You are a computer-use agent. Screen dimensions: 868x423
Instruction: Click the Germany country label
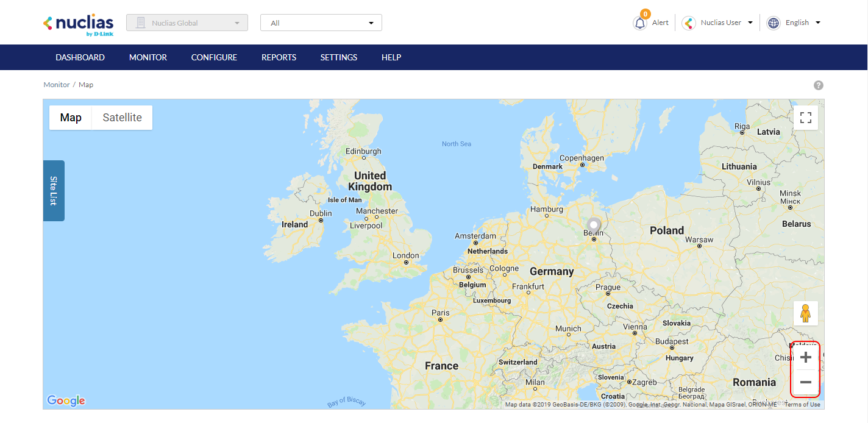coord(552,271)
